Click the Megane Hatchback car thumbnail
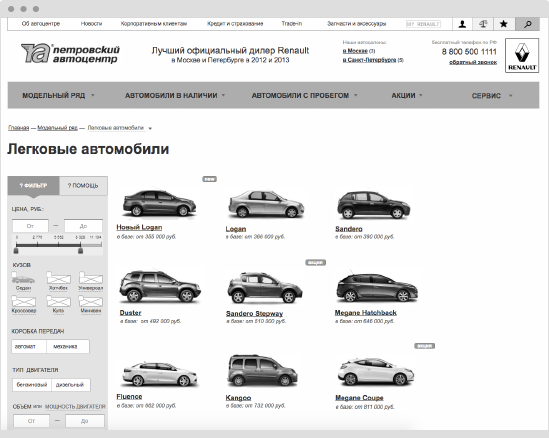This screenshot has height=438, width=549. (377, 287)
